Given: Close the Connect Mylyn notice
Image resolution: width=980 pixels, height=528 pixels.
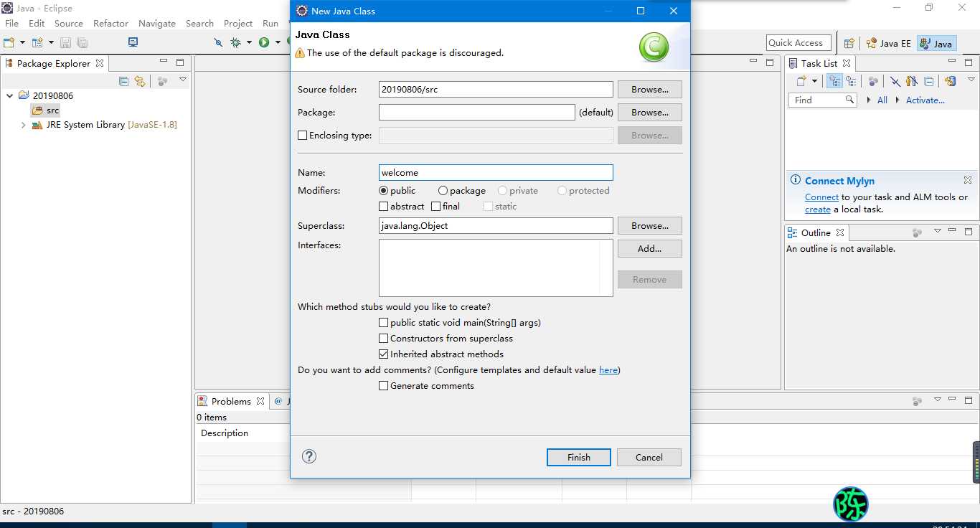Looking at the screenshot, I should click(x=968, y=180).
